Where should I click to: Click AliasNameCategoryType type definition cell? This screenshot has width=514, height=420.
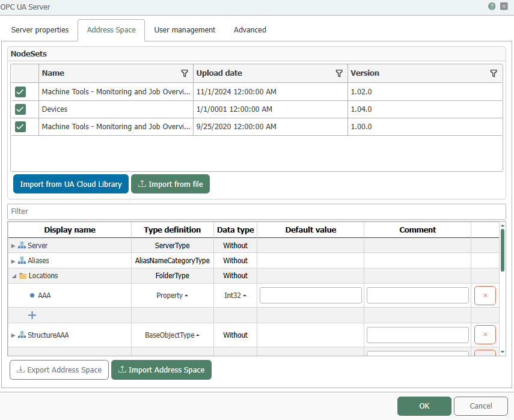pyautogui.click(x=173, y=260)
